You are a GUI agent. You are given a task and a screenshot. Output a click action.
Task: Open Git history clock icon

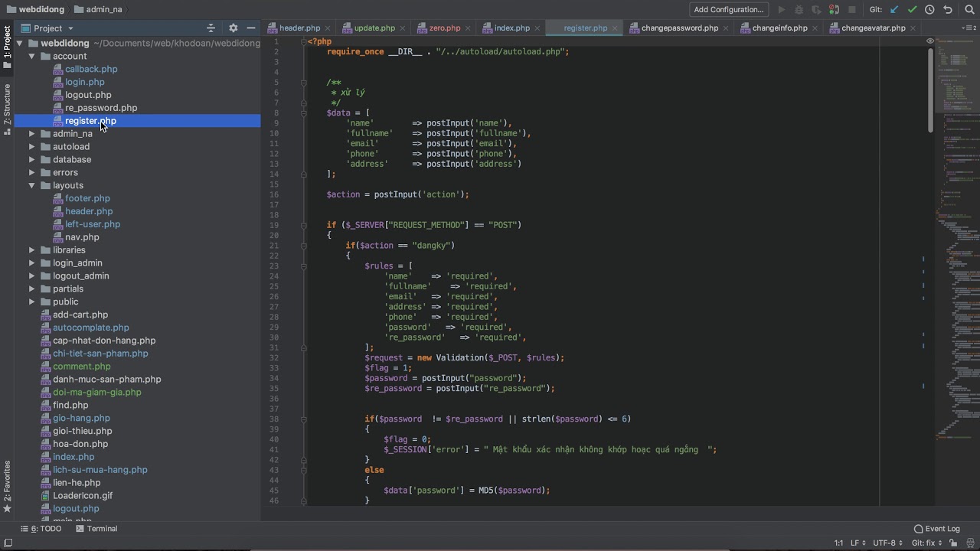pos(929,10)
